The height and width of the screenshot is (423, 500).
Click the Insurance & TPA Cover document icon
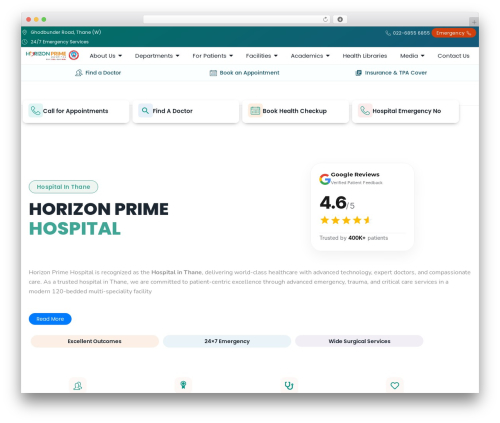(x=358, y=73)
